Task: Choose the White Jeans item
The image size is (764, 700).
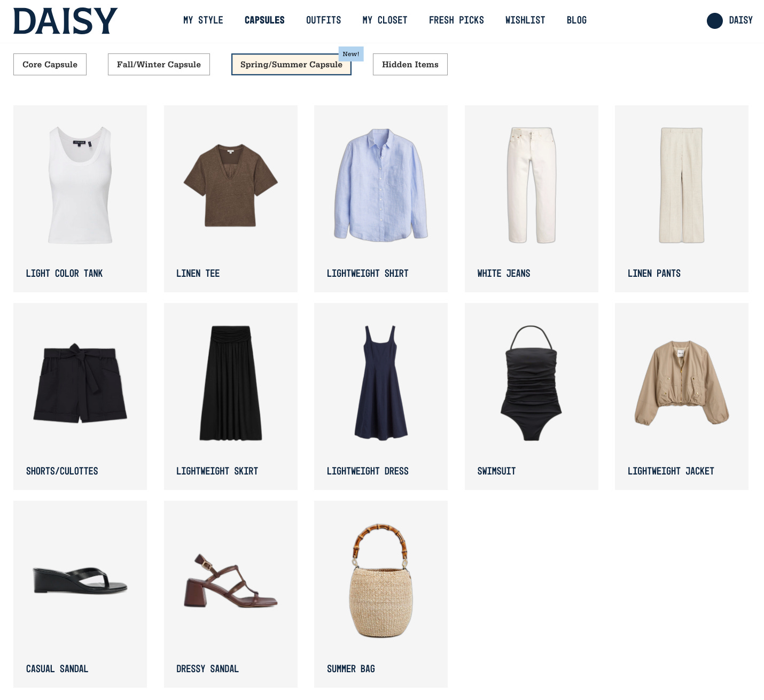Action: point(532,199)
